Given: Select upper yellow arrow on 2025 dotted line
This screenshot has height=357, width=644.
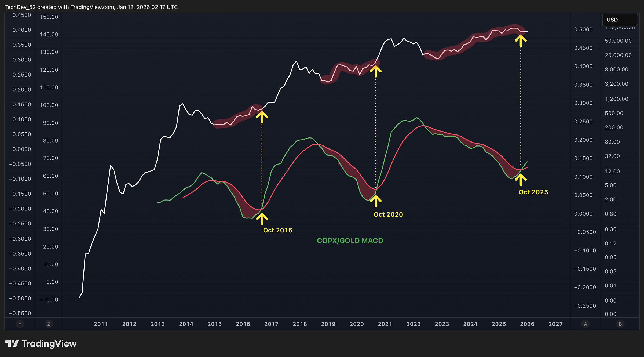Looking at the screenshot, I should [x=521, y=41].
